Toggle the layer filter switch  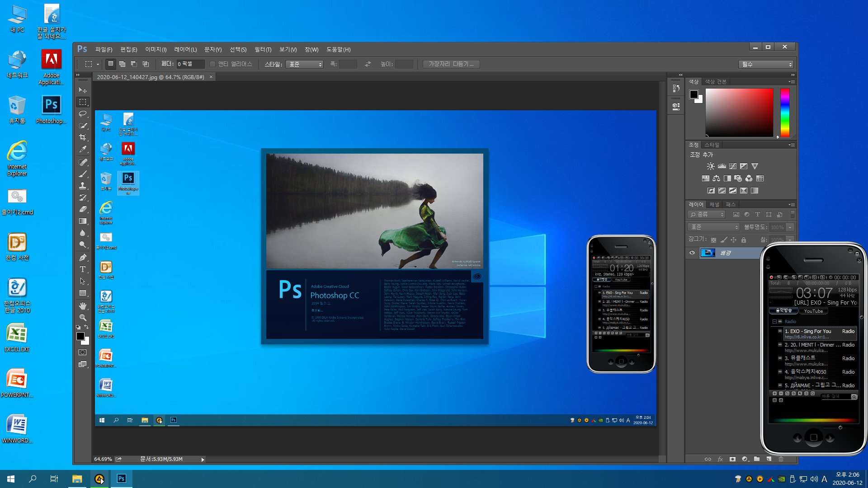pyautogui.click(x=793, y=215)
